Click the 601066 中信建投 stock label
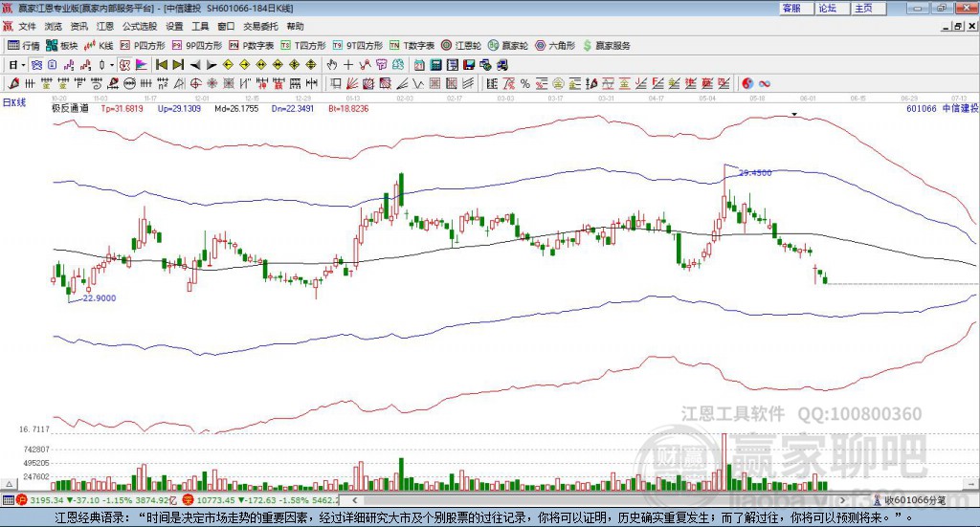 pos(942,109)
